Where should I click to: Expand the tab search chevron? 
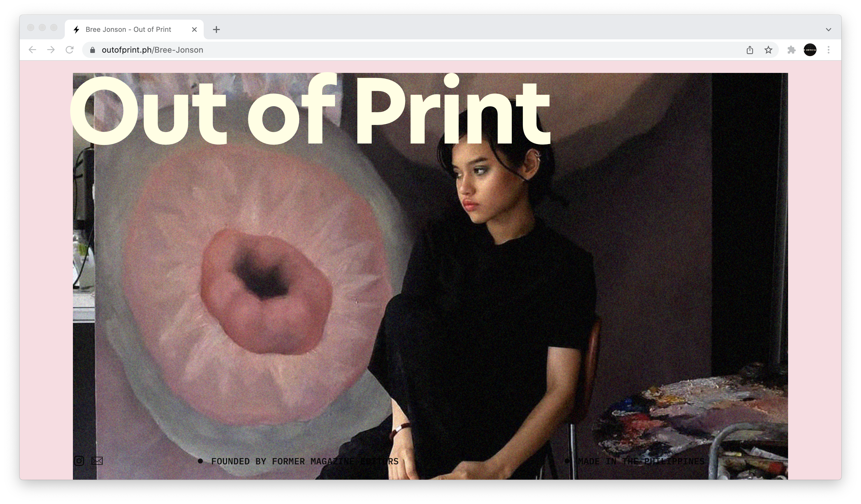(x=829, y=30)
